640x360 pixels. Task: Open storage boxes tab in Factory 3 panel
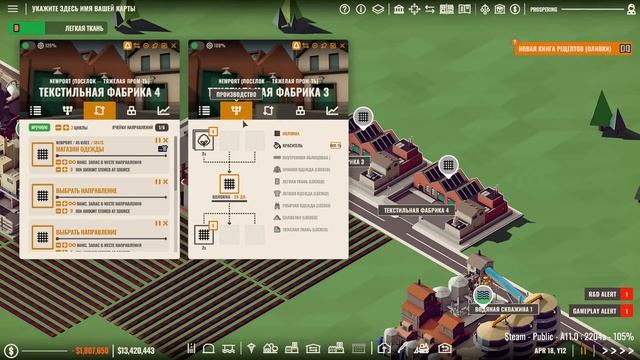(x=300, y=110)
